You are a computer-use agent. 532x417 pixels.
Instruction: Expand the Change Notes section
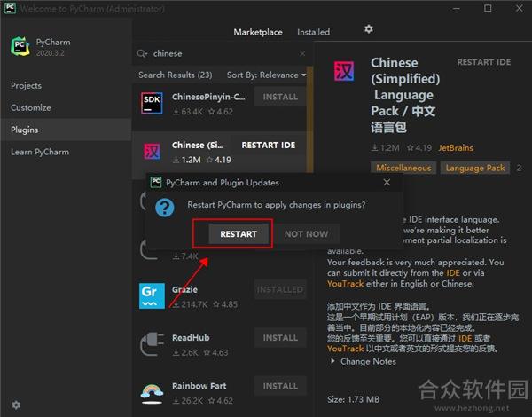click(364, 362)
